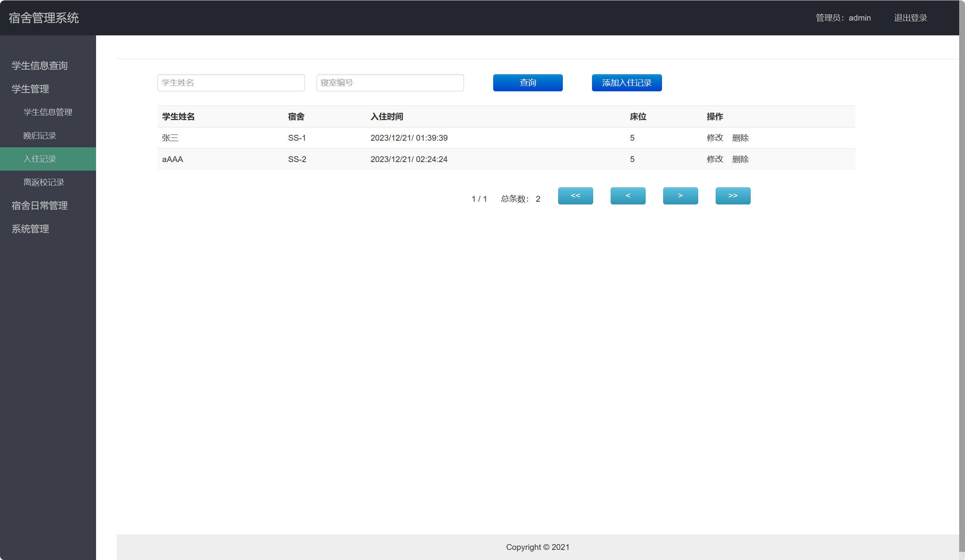965x560 pixels.
Task: Click 退出登录 in header
Action: 910,18
